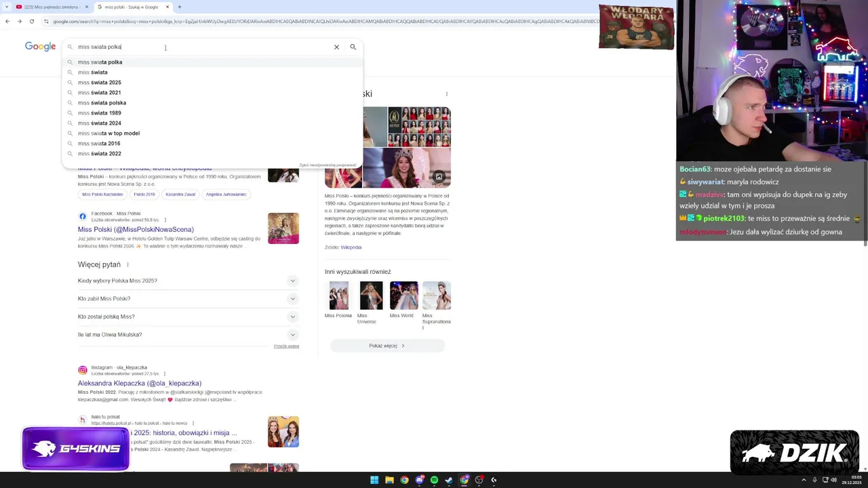Show hidden system tray icons
Screen dimensions: 868x488
pyautogui.click(x=804, y=480)
